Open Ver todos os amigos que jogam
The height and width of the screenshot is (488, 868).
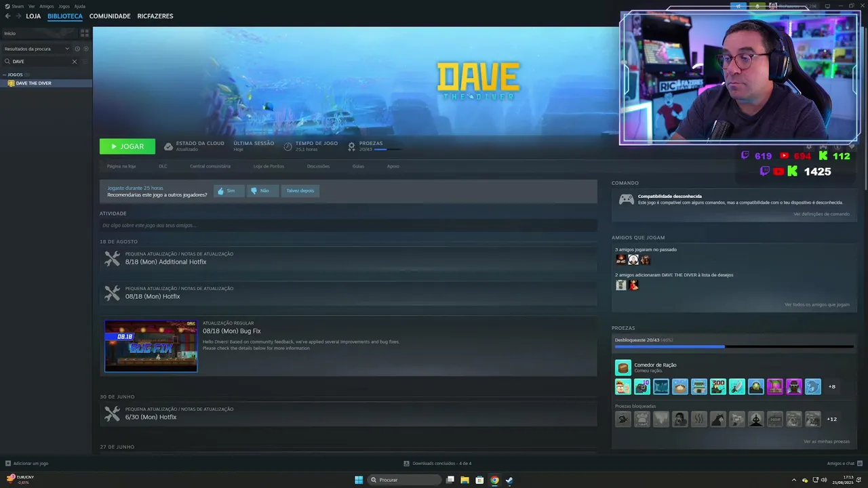click(817, 304)
